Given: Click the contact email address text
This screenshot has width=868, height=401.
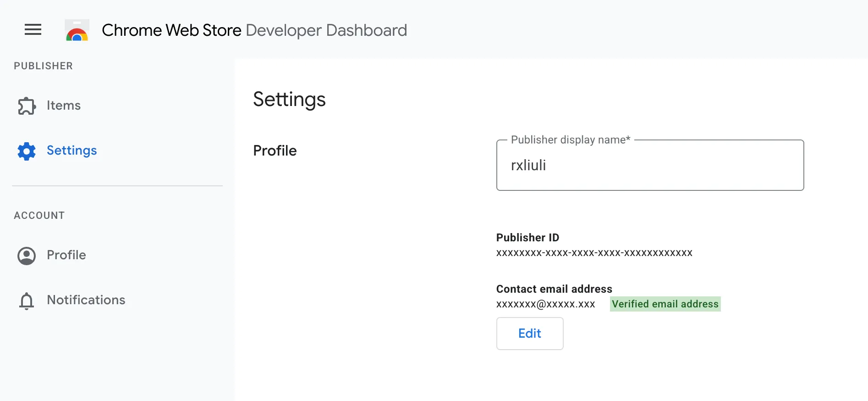Looking at the screenshot, I should [546, 304].
